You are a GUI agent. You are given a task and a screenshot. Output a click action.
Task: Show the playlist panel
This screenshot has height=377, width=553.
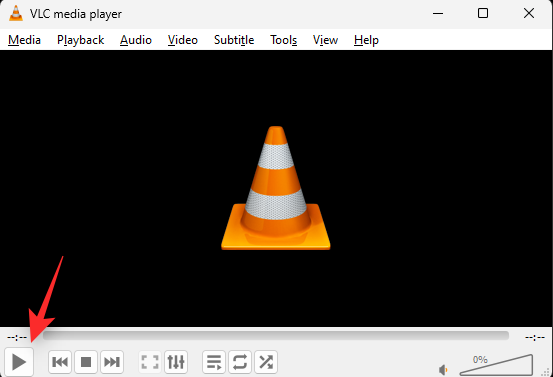214,362
